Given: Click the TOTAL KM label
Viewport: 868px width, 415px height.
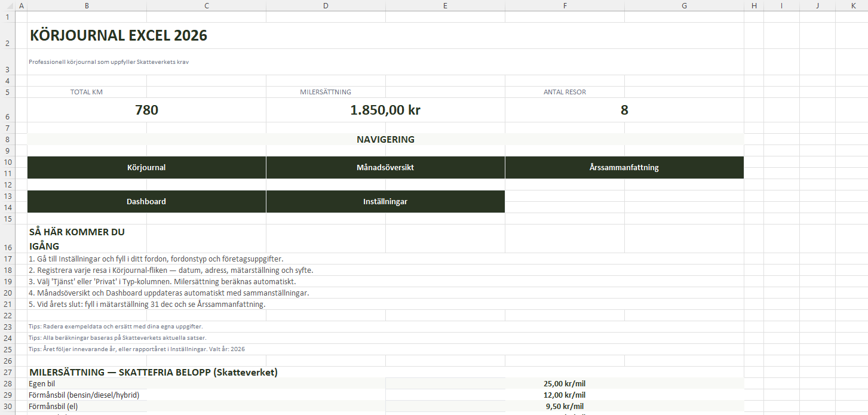Looking at the screenshot, I should 87,92.
